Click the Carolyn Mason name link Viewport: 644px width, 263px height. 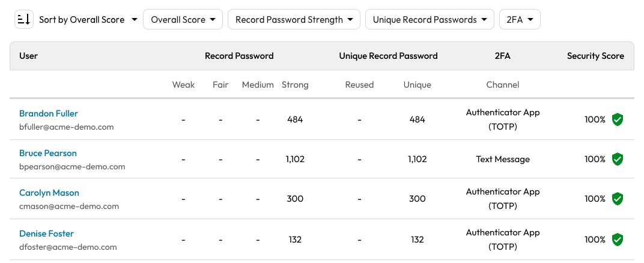pyautogui.click(x=49, y=193)
